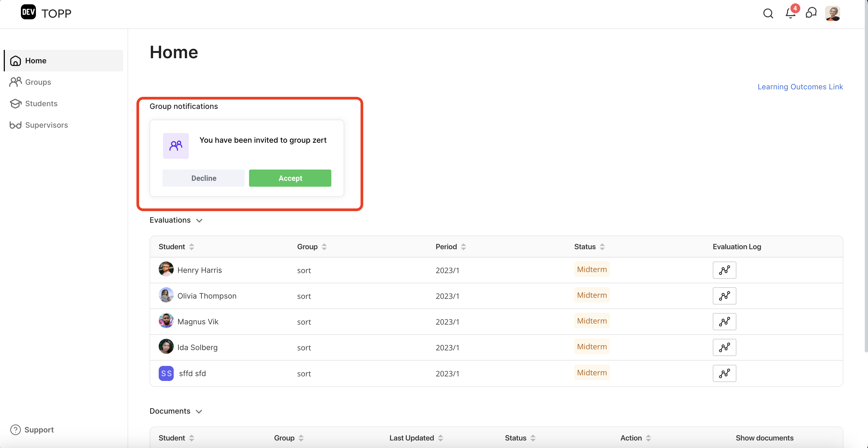Open Learning Outcomes Link
The width and height of the screenshot is (868, 448).
[800, 87]
